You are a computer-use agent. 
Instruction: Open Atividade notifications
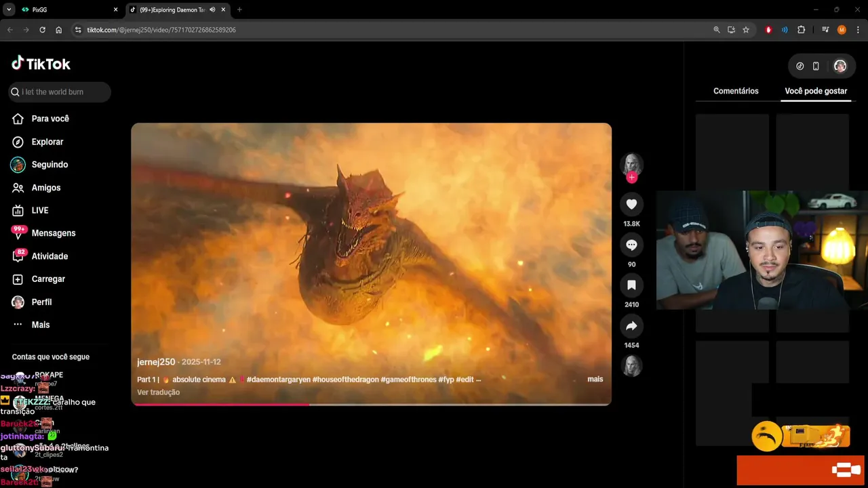[40, 256]
